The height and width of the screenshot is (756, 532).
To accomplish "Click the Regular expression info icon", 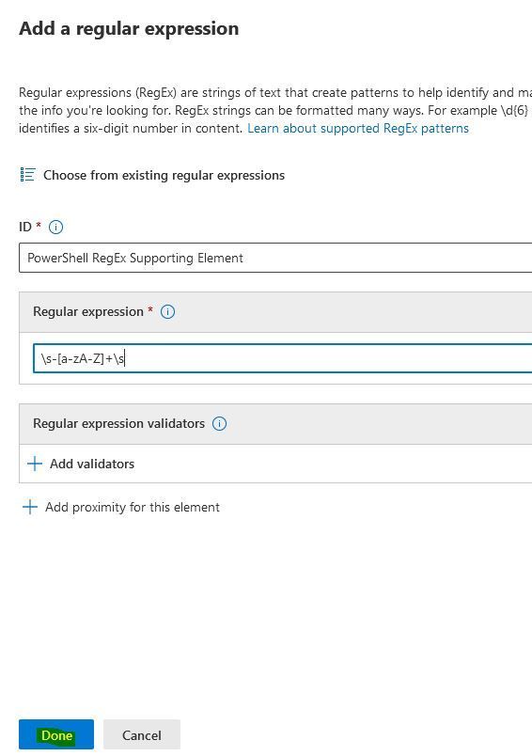I will coord(167,311).
